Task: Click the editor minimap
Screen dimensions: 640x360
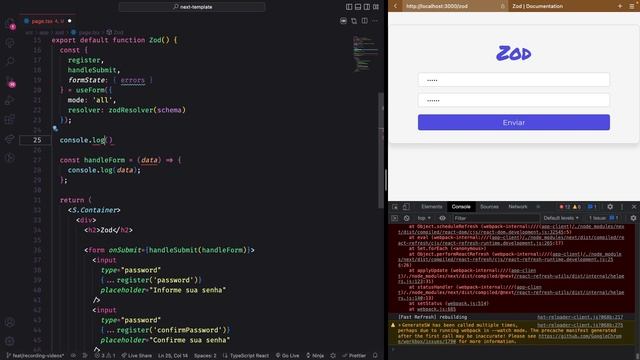Action: pos(366,55)
